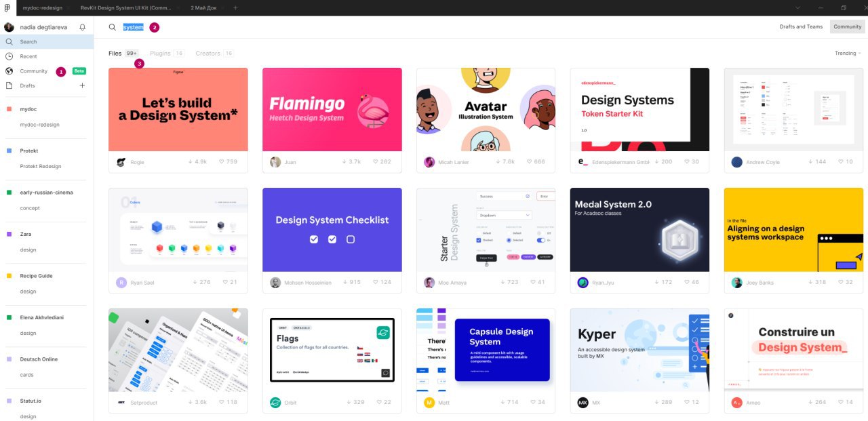The height and width of the screenshot is (421, 868).
Task: Switch to the mydoc-redesign window tab
Action: click(42, 7)
